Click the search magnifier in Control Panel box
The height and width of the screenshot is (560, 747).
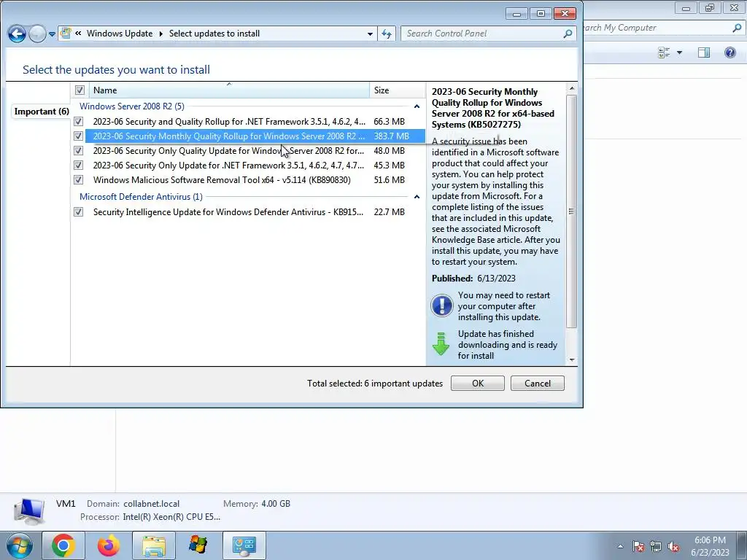point(568,34)
